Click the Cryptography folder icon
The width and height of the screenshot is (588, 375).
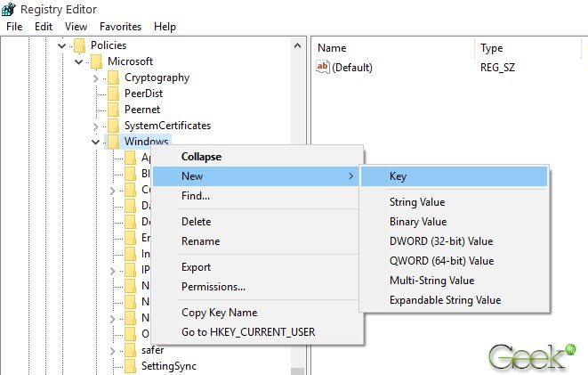114,78
